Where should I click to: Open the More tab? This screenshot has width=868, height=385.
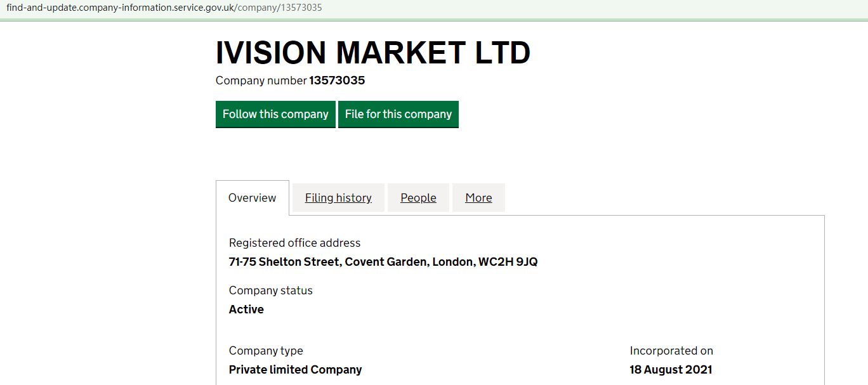478,198
